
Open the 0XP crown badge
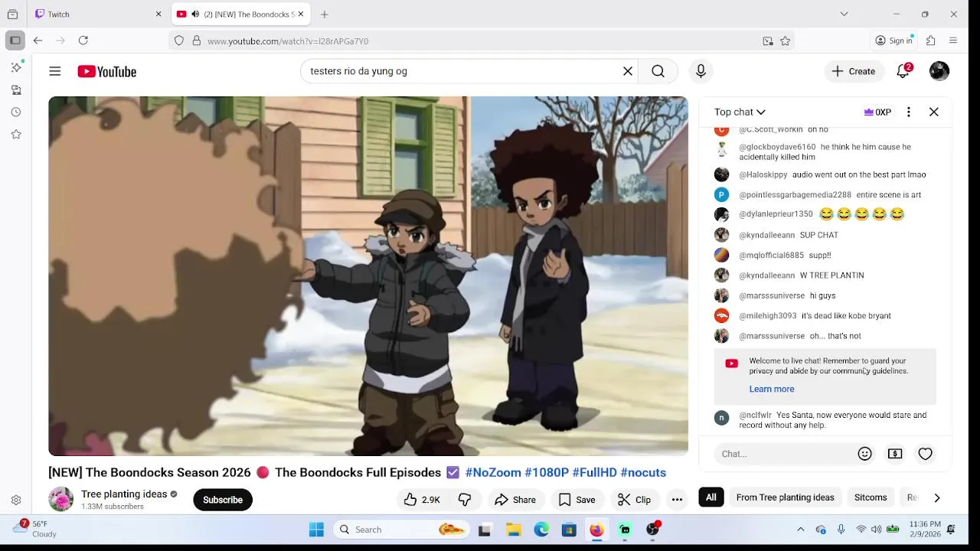pos(877,112)
